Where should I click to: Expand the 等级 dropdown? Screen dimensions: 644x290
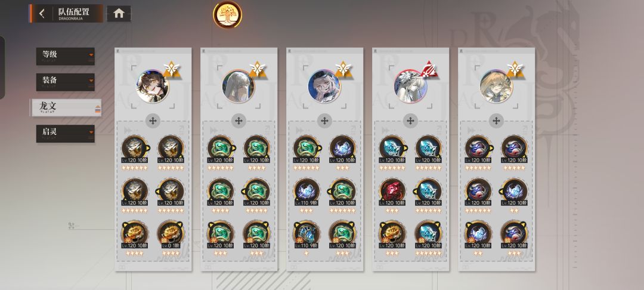point(66,56)
